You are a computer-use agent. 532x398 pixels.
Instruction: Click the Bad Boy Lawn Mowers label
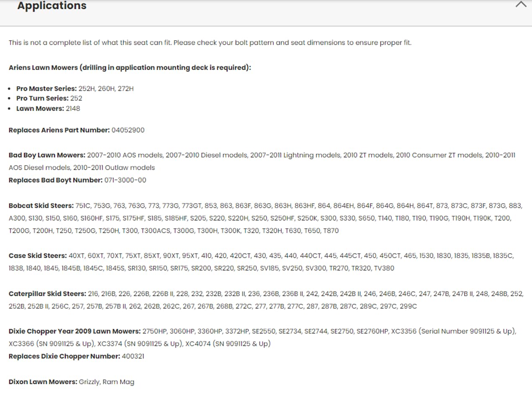(x=47, y=155)
